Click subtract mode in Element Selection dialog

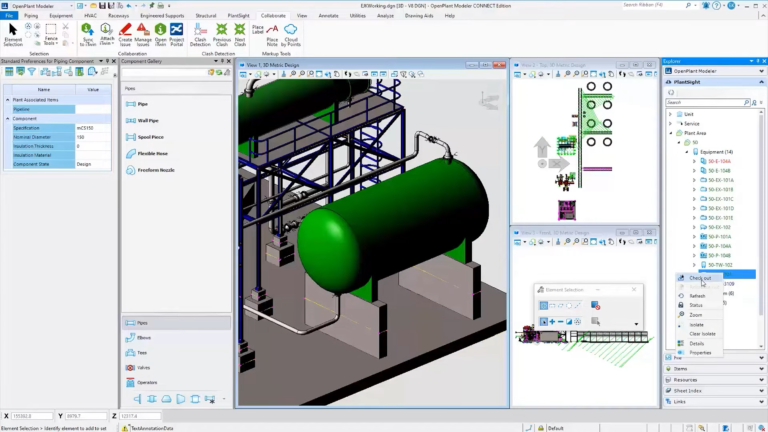coord(560,322)
